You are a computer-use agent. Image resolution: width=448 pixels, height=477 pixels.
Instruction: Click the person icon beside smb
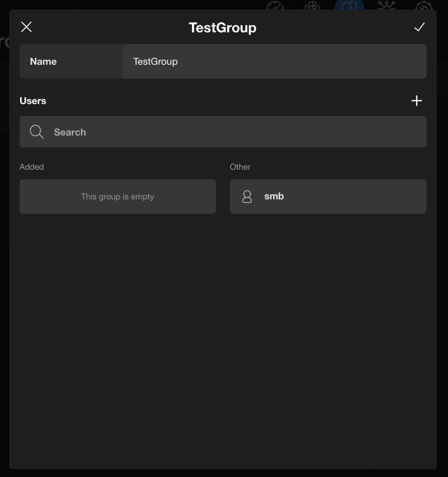(x=247, y=197)
